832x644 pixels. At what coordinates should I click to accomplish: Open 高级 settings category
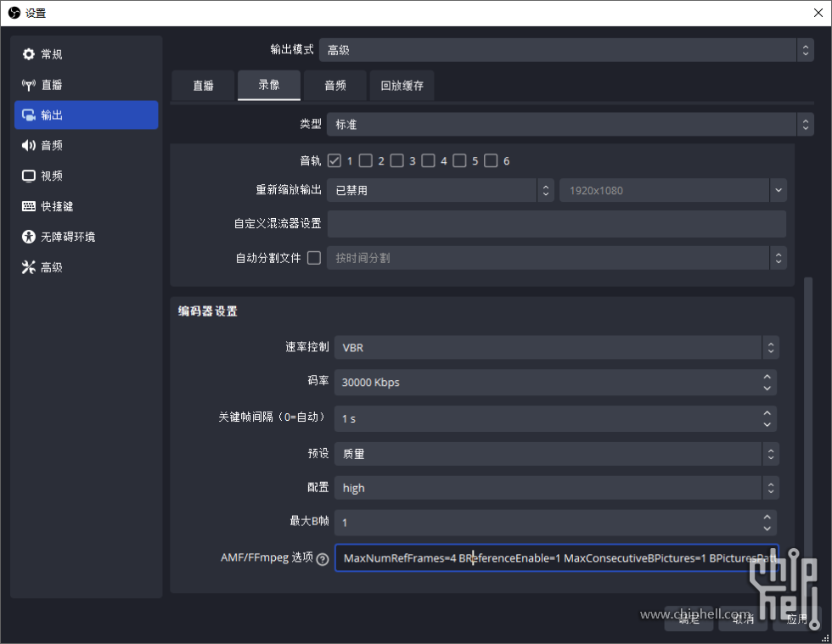(x=87, y=267)
